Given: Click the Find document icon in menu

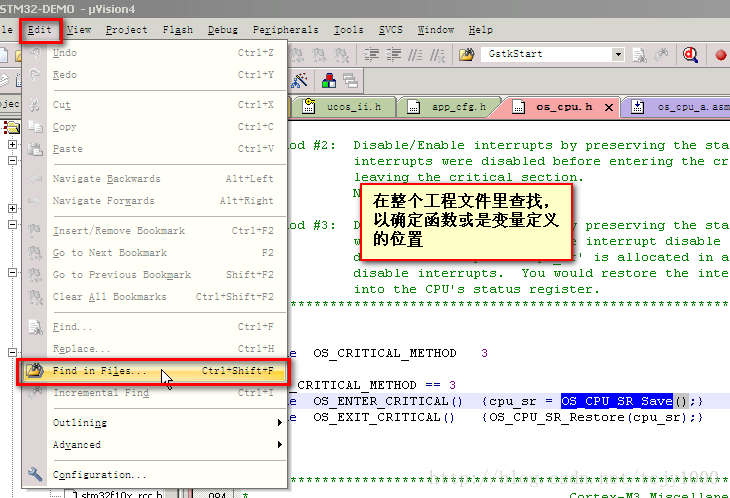Looking at the screenshot, I should pos(35,327).
